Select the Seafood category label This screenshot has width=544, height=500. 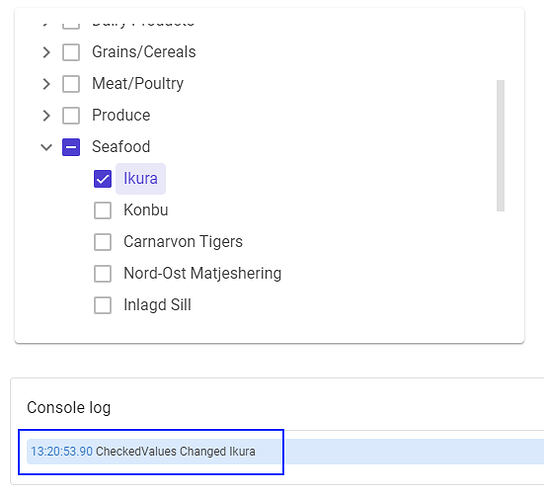[121, 147]
